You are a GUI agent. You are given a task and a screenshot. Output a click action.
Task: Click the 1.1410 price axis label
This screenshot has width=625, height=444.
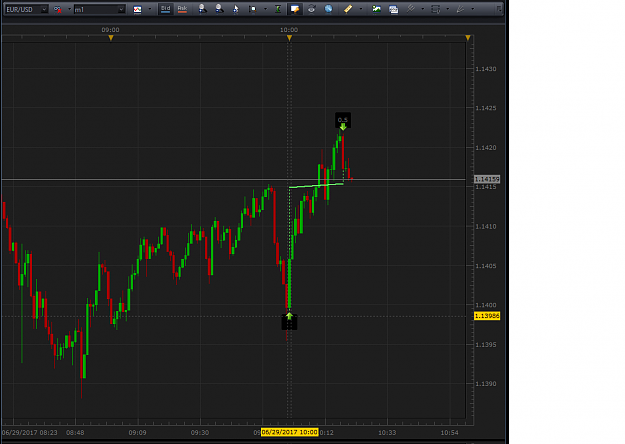click(486, 226)
